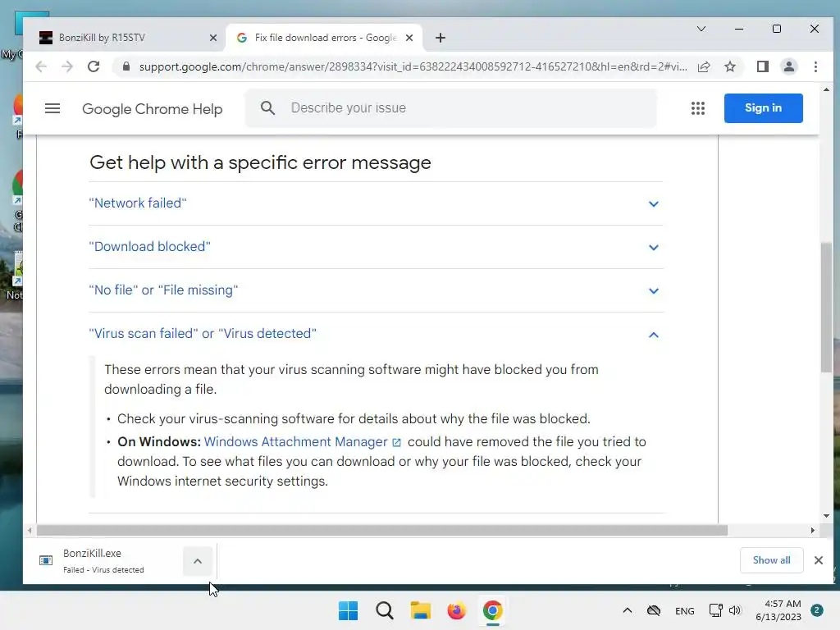Open the Google apps grid
This screenshot has width=840, height=630.
697,108
